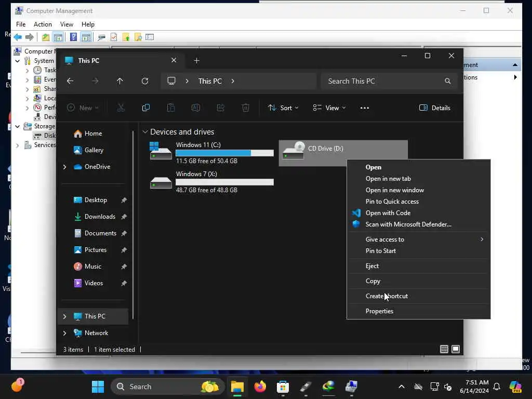Click the Back arrow in File Explorer

coord(70,81)
